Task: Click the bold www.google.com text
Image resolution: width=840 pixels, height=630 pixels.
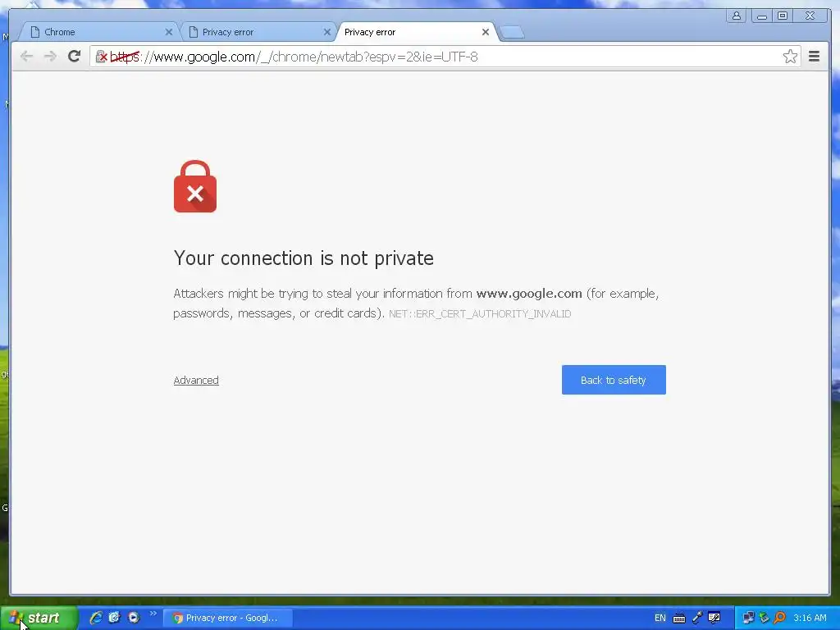Action: [529, 294]
